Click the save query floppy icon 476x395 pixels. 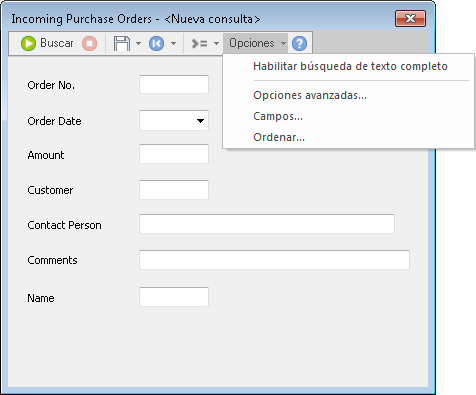122,43
